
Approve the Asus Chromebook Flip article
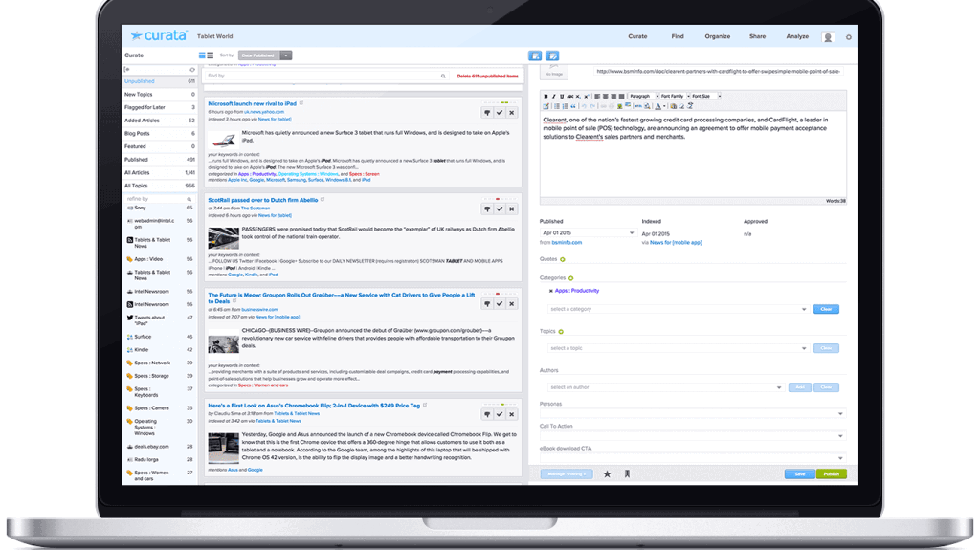pyautogui.click(x=500, y=414)
